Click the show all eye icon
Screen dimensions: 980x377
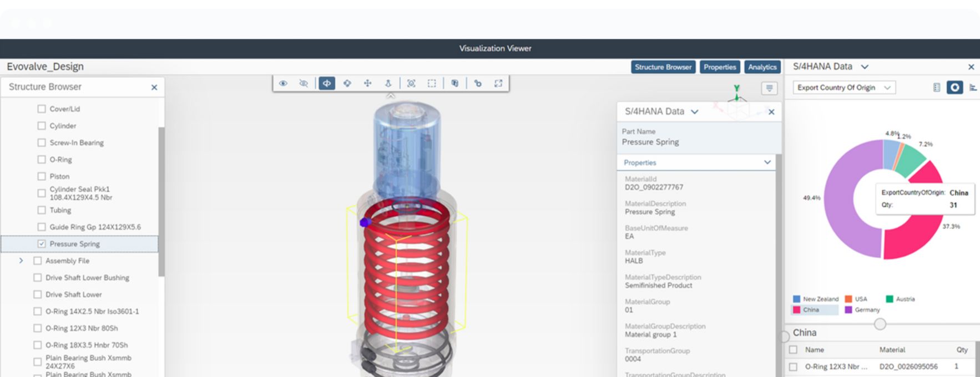click(x=283, y=83)
